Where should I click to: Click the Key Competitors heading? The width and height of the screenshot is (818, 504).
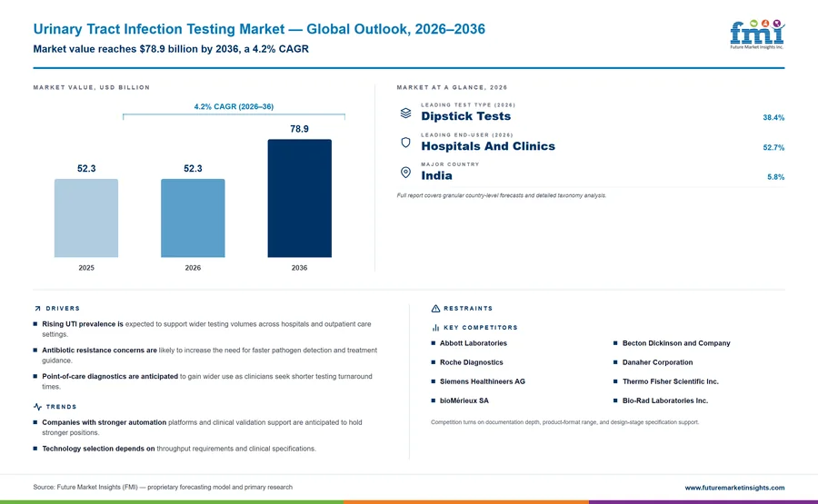[x=481, y=328]
